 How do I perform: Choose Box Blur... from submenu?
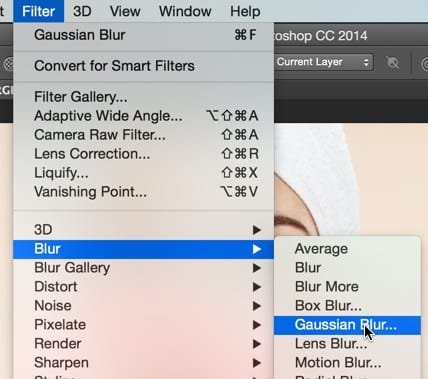coord(347,306)
